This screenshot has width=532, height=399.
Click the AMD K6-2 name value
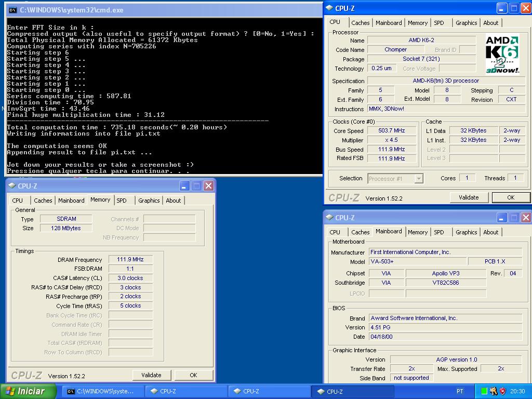click(421, 40)
